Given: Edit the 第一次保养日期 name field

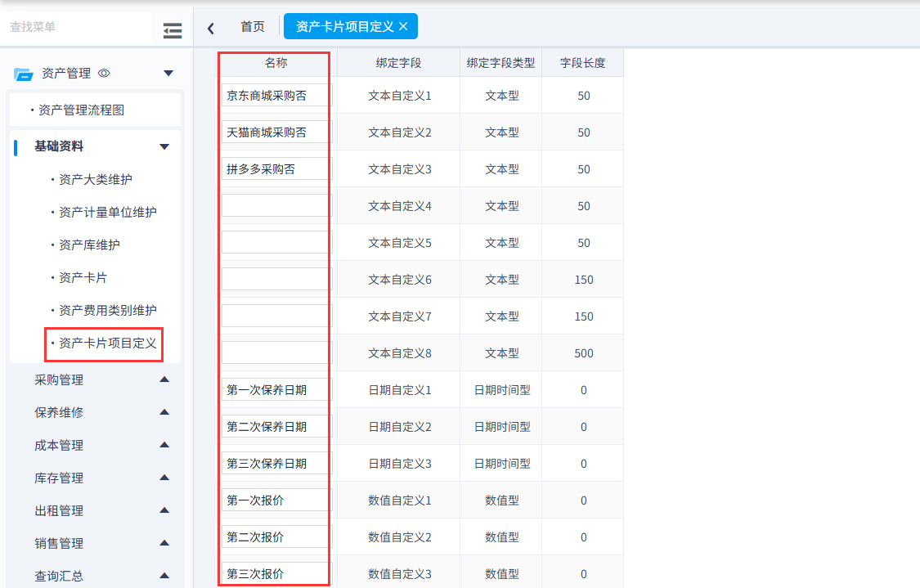Looking at the screenshot, I should (276, 389).
